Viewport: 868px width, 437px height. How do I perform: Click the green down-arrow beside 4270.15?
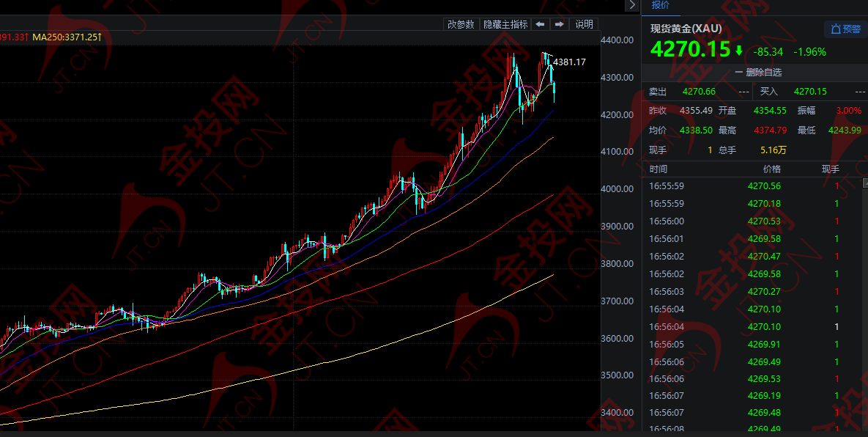click(x=739, y=51)
